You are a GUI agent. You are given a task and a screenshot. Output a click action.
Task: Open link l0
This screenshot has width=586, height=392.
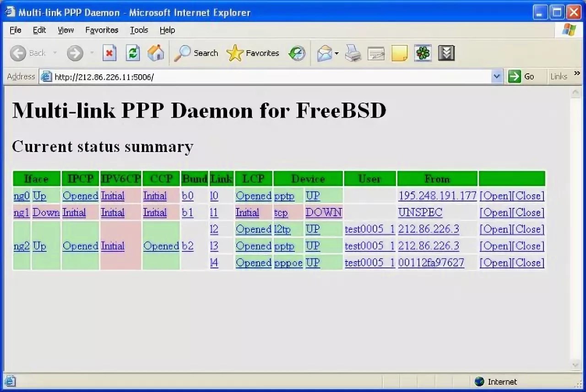pos(214,196)
